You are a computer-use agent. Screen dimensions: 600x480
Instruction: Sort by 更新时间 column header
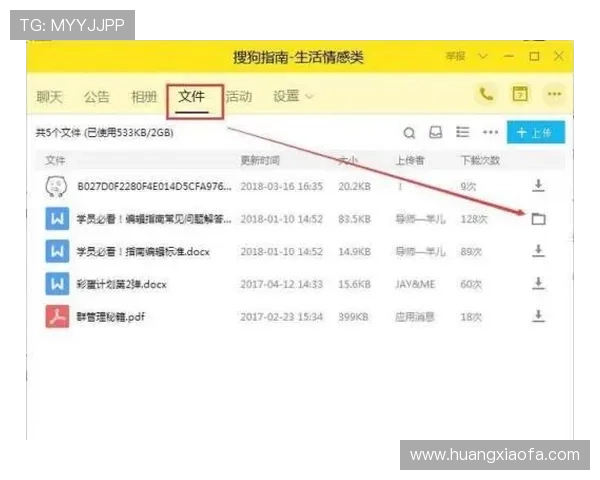point(260,160)
